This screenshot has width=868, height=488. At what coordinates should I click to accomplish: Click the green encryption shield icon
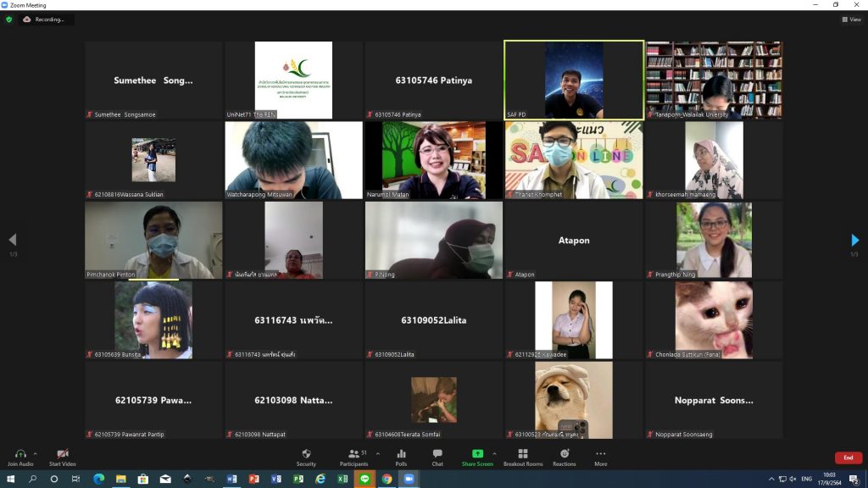click(x=9, y=19)
